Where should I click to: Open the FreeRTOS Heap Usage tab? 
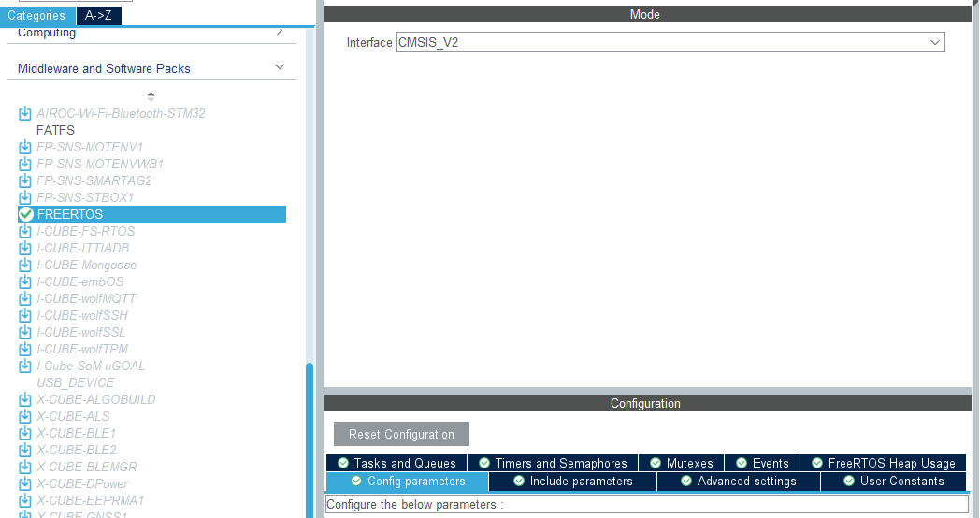(x=883, y=463)
